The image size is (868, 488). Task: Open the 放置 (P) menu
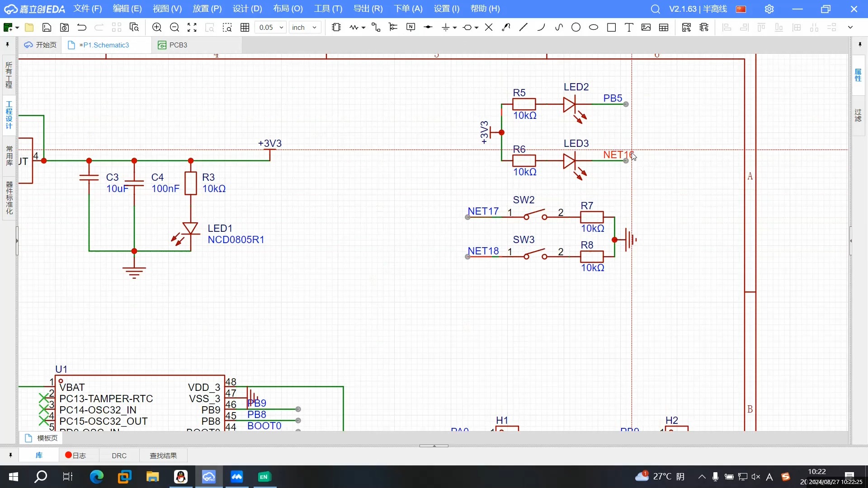pos(207,9)
